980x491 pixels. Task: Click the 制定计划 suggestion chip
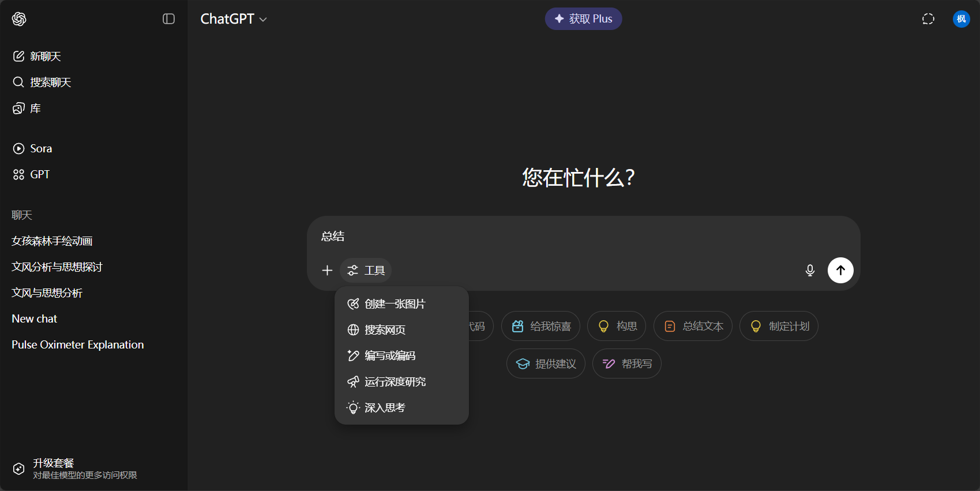click(x=779, y=326)
